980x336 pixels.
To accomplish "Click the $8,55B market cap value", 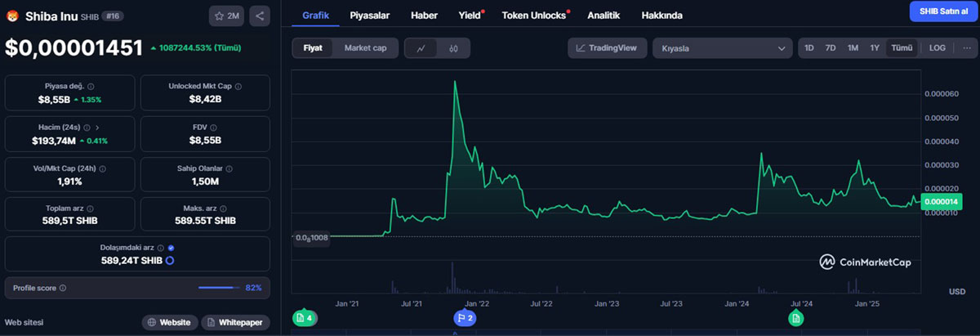I will [54, 100].
